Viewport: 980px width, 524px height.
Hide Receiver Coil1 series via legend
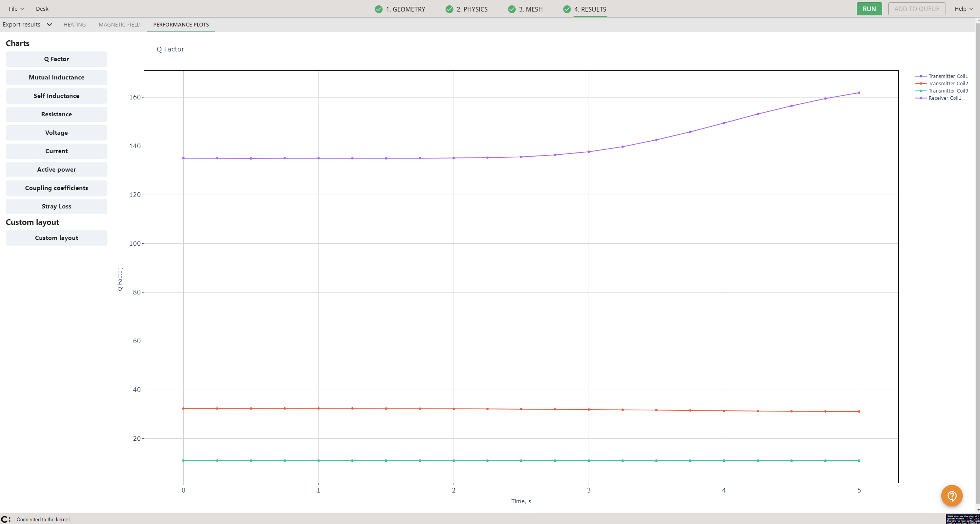point(944,98)
